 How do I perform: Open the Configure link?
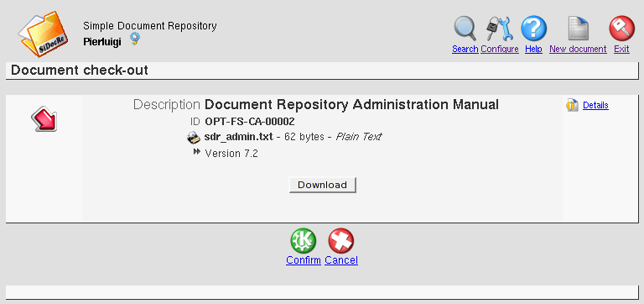[500, 49]
